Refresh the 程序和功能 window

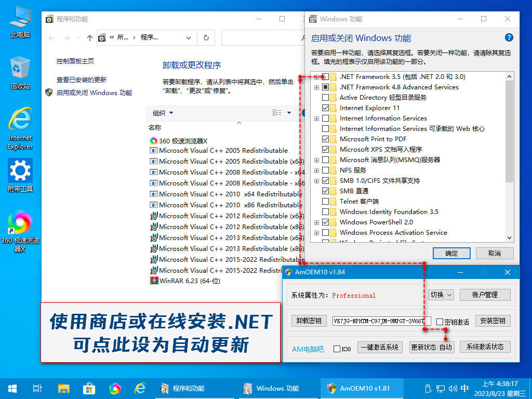[206, 37]
